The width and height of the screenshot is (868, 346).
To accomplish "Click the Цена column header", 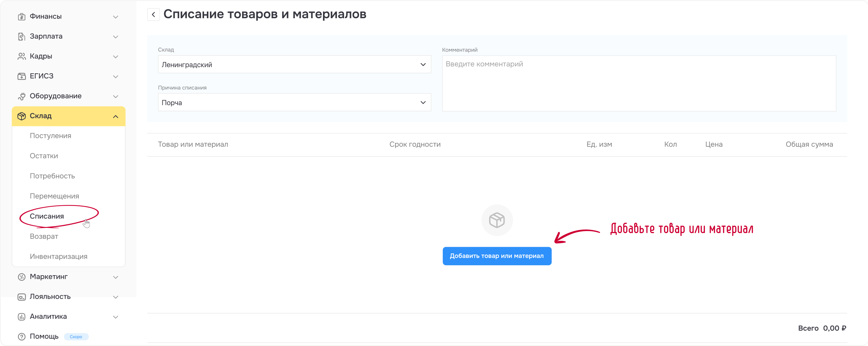I will [x=714, y=144].
